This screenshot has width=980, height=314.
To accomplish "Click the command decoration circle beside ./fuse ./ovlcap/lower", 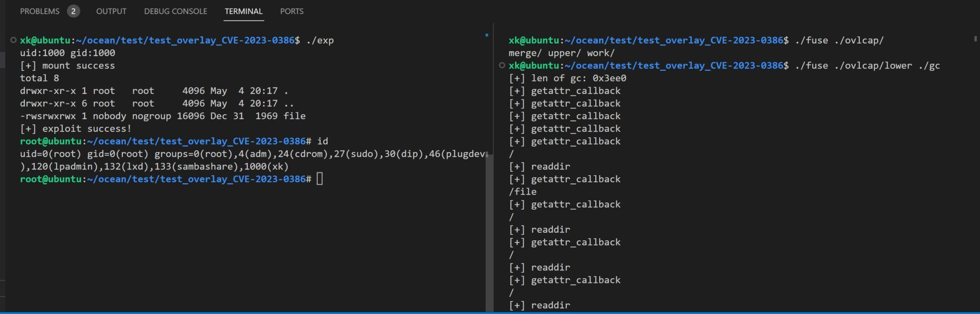I will point(501,65).
